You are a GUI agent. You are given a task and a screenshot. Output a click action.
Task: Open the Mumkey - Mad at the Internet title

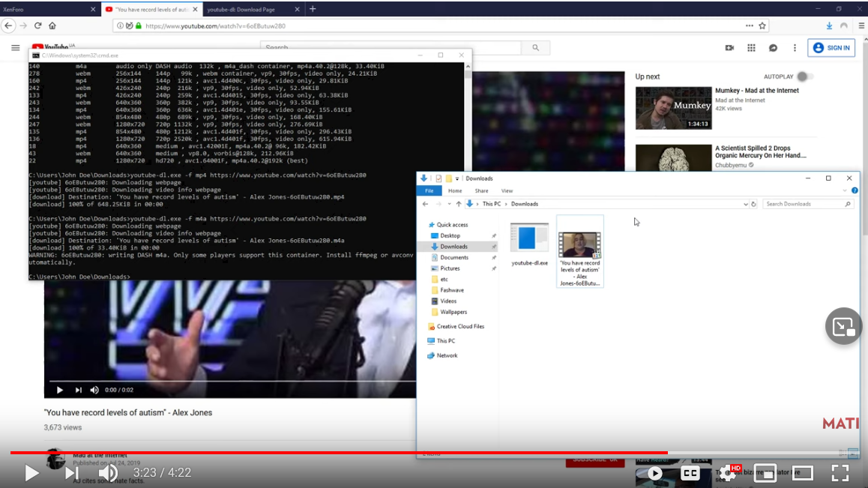click(757, 90)
